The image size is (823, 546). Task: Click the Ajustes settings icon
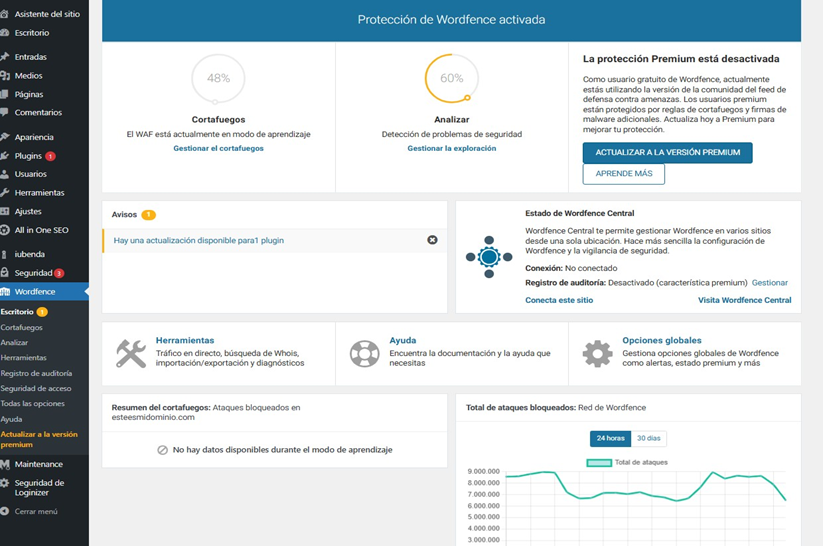(x=5, y=211)
